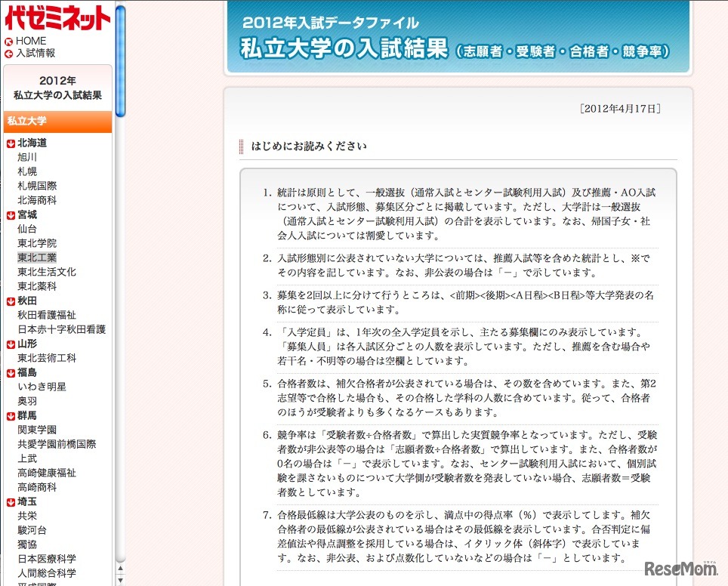Select 東北工業 in the university list

(x=37, y=258)
